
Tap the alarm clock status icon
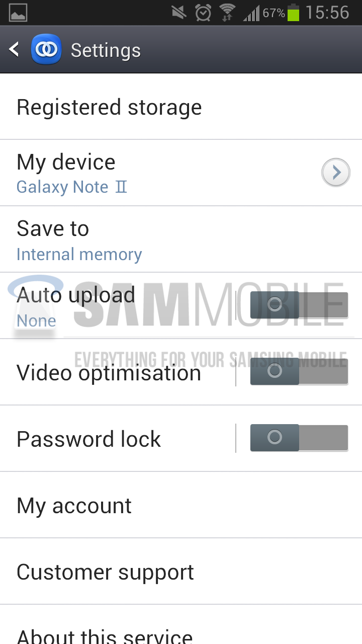point(203,13)
